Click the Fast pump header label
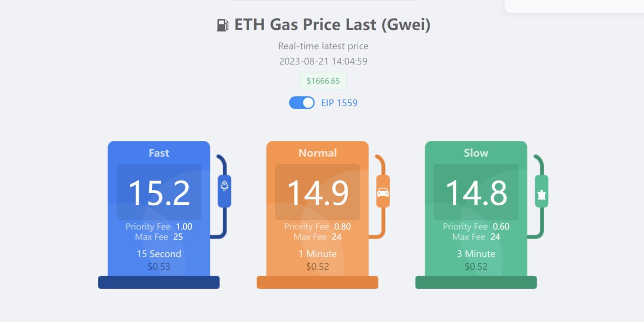This screenshot has width=644, height=322. pos(159,153)
